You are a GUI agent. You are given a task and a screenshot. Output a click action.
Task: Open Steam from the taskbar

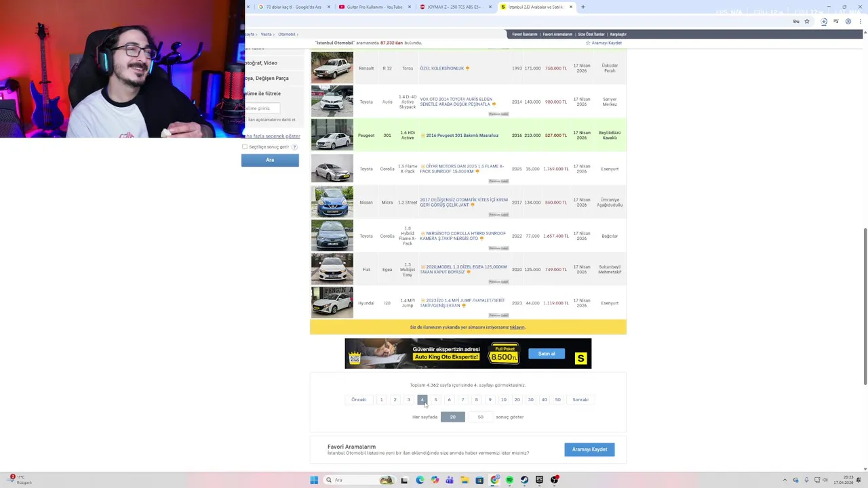coord(524,480)
